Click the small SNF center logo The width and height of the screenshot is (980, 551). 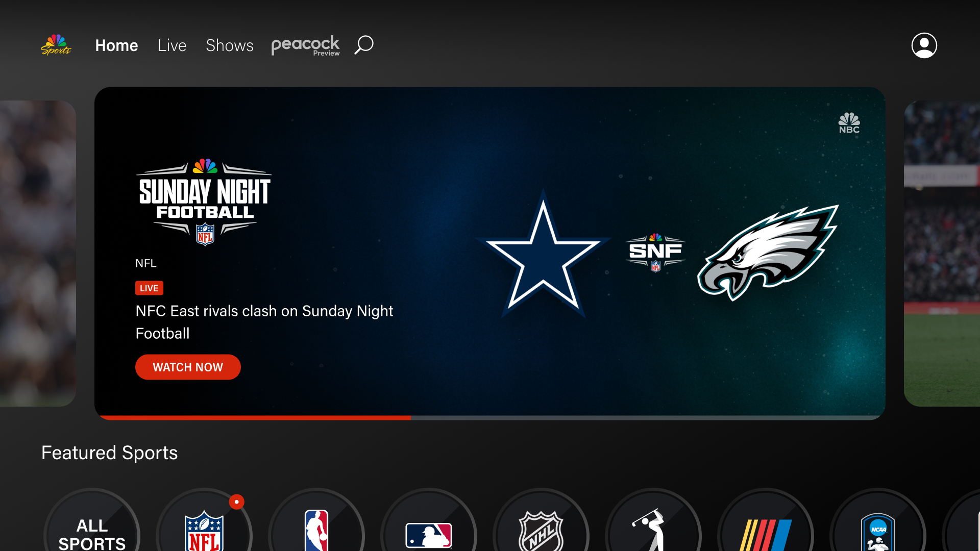click(656, 253)
